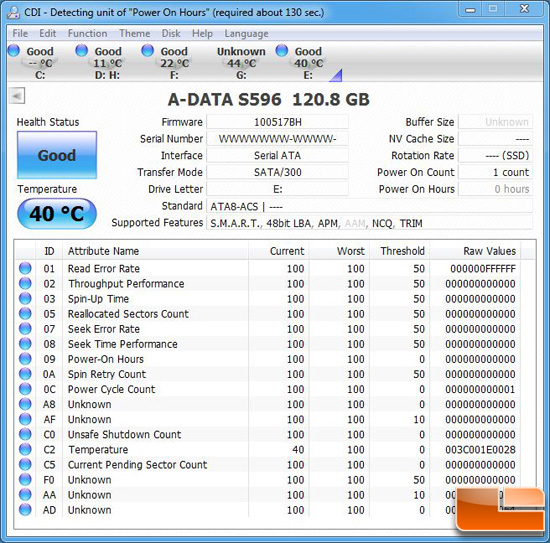The height and width of the screenshot is (543, 550).
Task: Click the Drive Letter field E:
Action: tap(277, 189)
